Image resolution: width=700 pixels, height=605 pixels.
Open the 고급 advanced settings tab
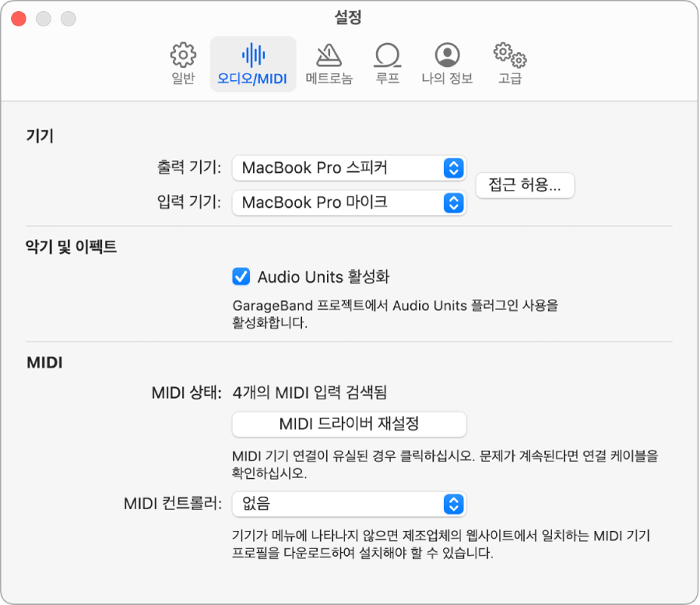click(x=510, y=64)
